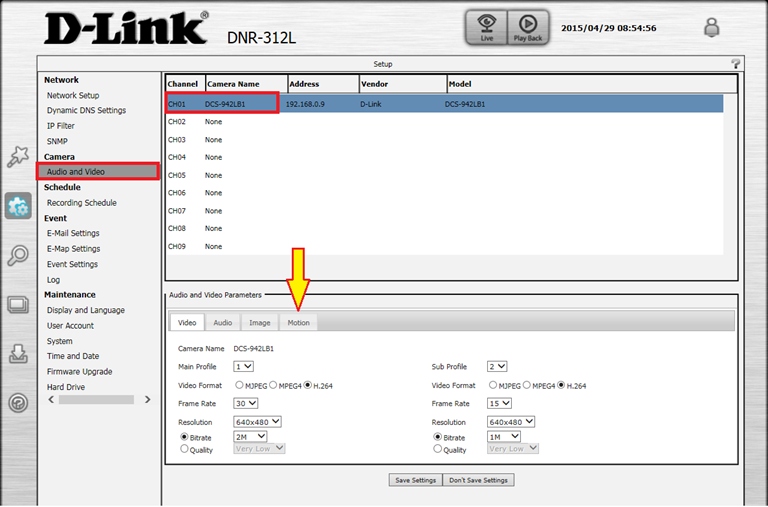Click the gear Setup icon in sidebar
Image resolution: width=768 pixels, height=507 pixels.
pyautogui.click(x=18, y=206)
